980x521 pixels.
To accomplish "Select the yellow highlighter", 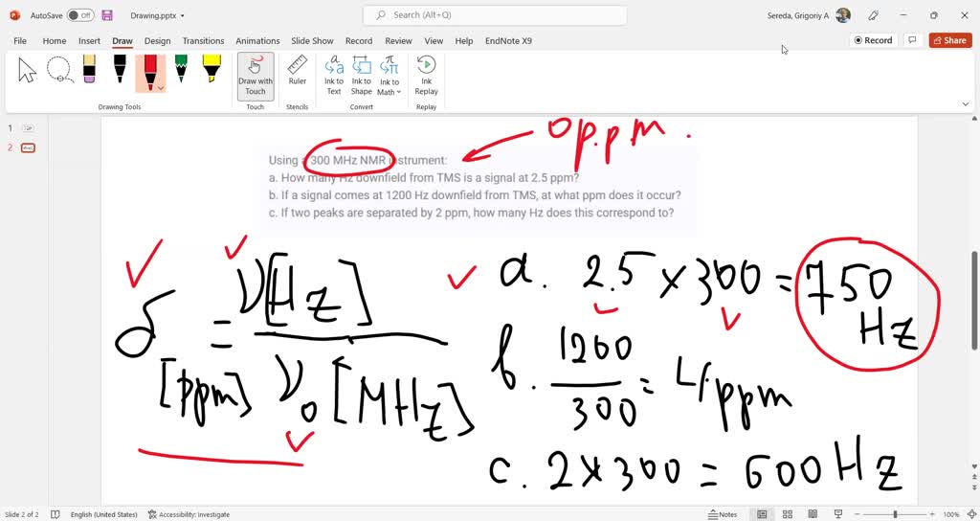I will click(212, 69).
